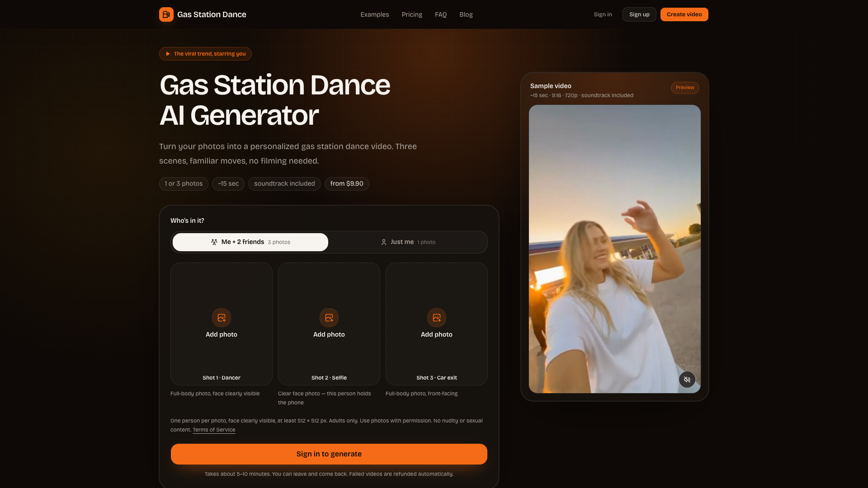
Task: Click the '~15 sec' chip
Action: click(228, 184)
